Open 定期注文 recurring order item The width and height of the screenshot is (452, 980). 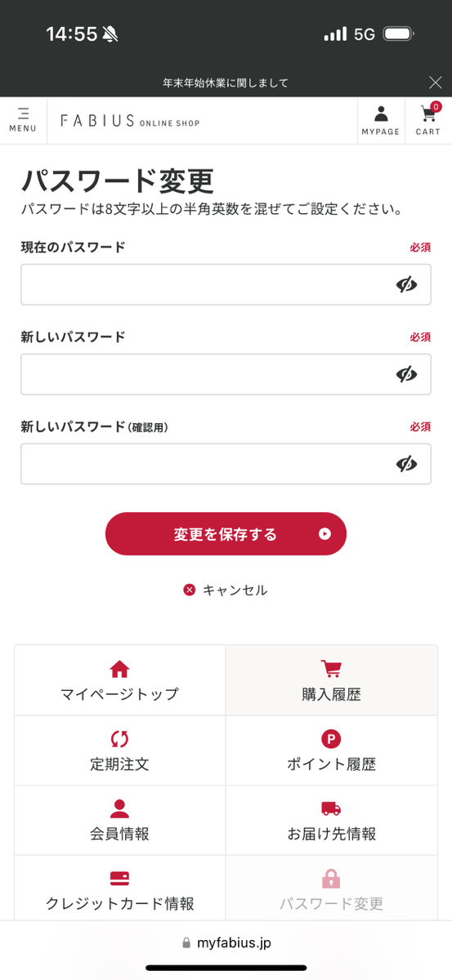click(x=119, y=751)
